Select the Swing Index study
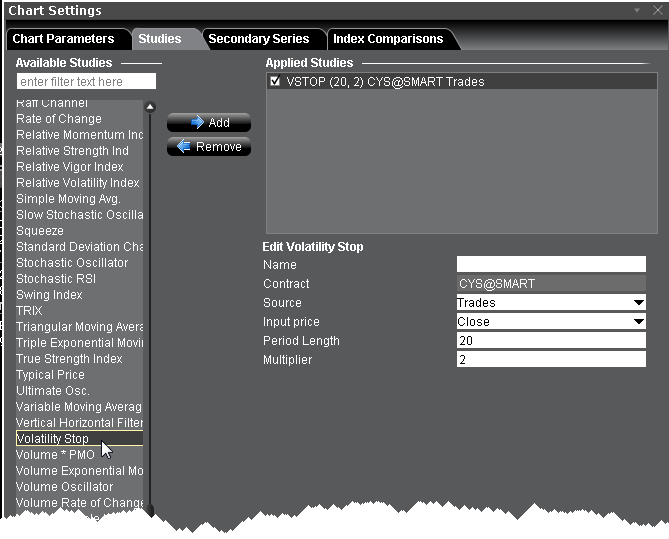Screen dimensions: 669x539 click(49, 295)
